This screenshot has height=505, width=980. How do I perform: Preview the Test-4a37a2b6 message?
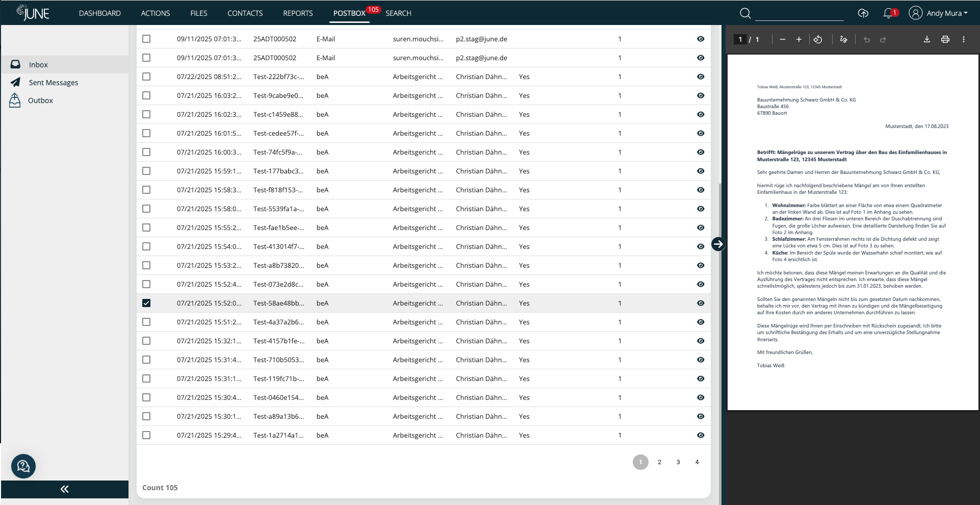coord(700,322)
